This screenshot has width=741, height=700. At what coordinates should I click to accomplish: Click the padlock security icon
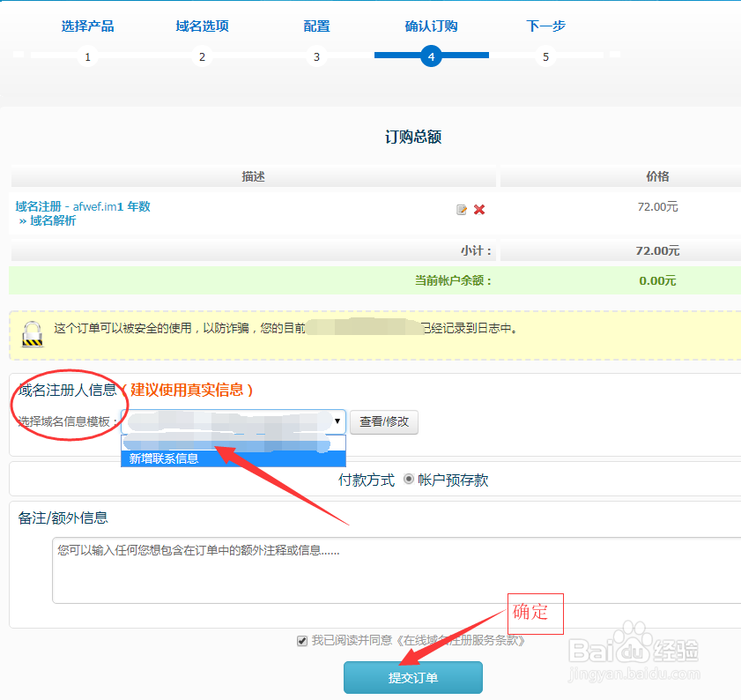coord(33,334)
